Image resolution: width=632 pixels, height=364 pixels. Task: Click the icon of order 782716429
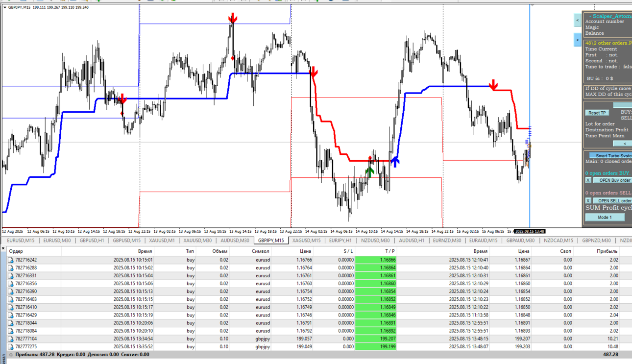[x=11, y=315]
